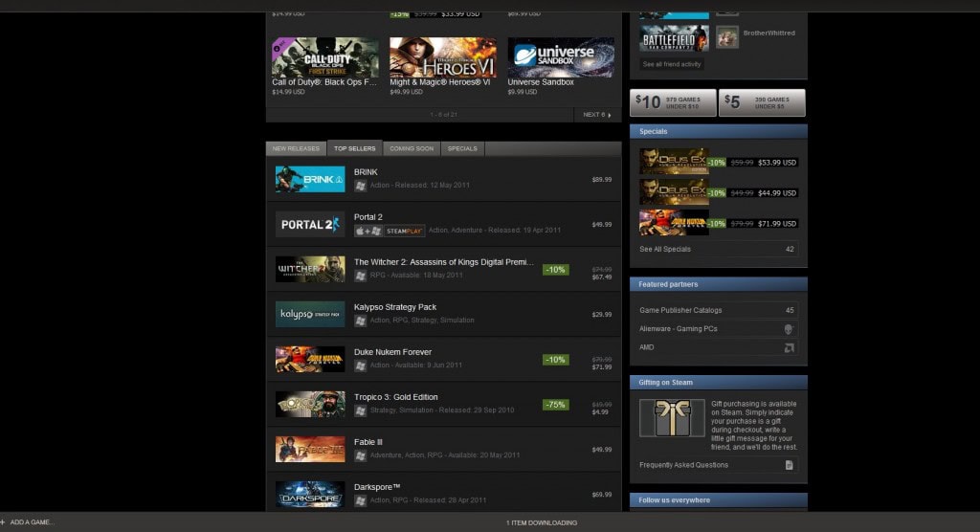Click -10% badge on The Witcher 2
Screen dimensions: 980x532
coord(556,270)
